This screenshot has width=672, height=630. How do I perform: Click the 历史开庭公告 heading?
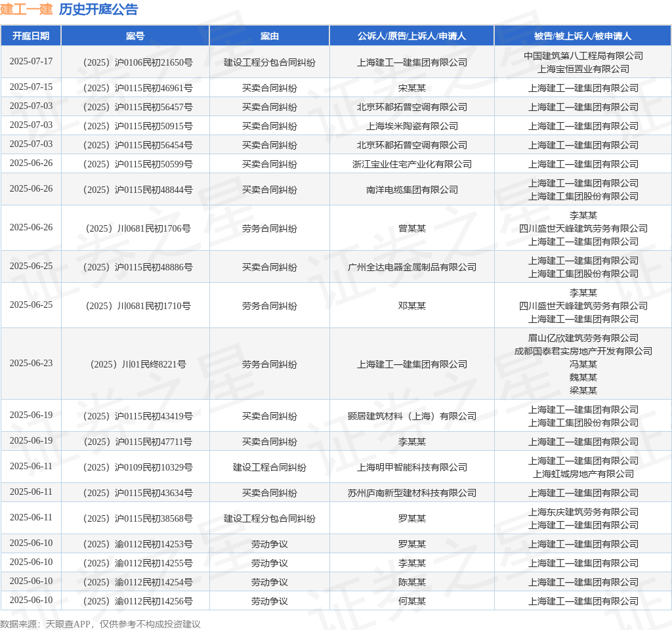[x=98, y=9]
